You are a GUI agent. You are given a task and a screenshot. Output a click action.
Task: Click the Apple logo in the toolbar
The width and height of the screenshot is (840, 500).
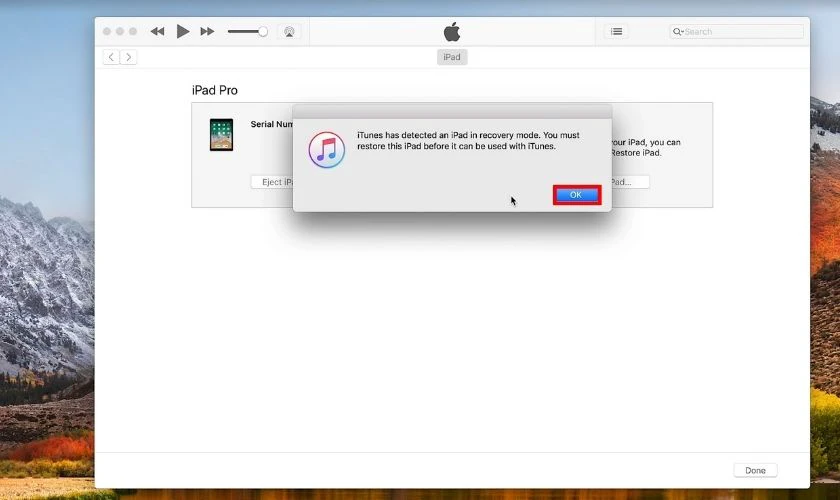pyautogui.click(x=452, y=32)
